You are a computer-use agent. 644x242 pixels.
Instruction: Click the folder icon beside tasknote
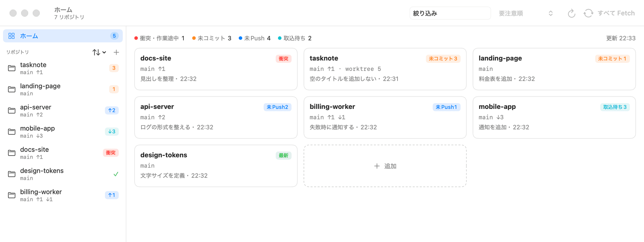[12, 68]
